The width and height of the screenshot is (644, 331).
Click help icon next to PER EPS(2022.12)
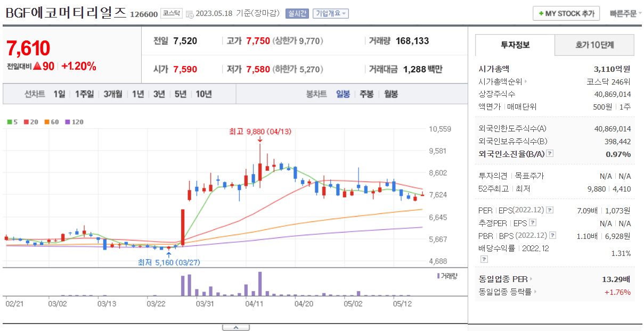pos(550,210)
